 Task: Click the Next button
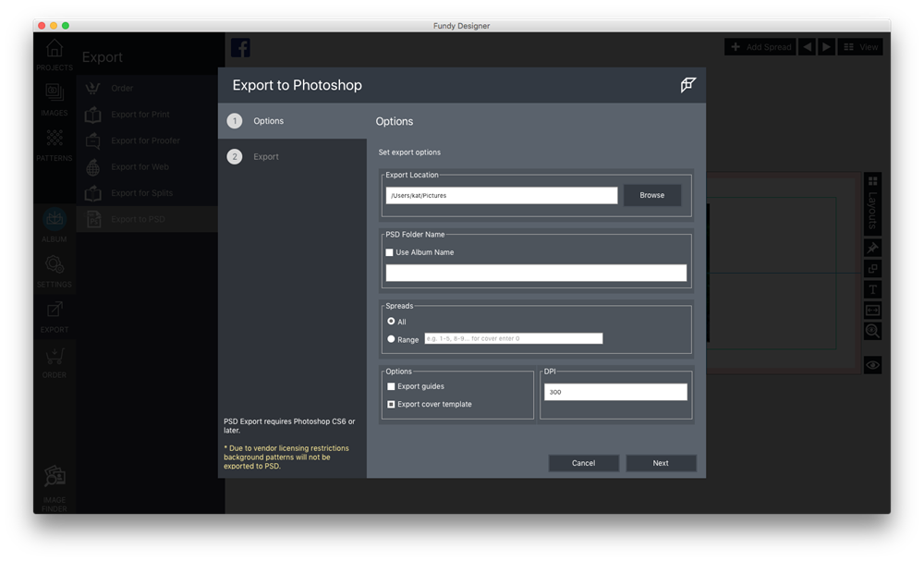coord(661,463)
